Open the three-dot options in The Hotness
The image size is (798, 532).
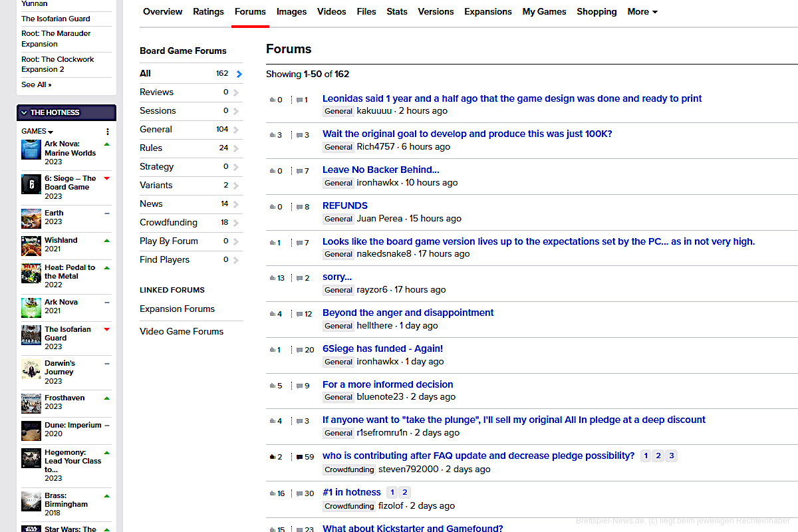click(x=108, y=132)
